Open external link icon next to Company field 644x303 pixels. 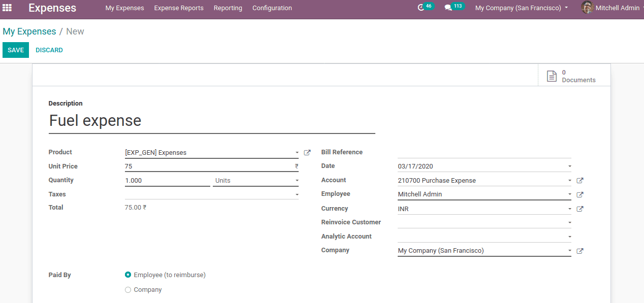click(580, 251)
